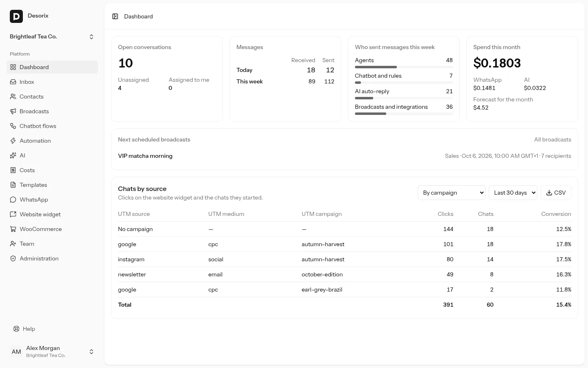Toggle the sidebar collapse icon

click(115, 16)
